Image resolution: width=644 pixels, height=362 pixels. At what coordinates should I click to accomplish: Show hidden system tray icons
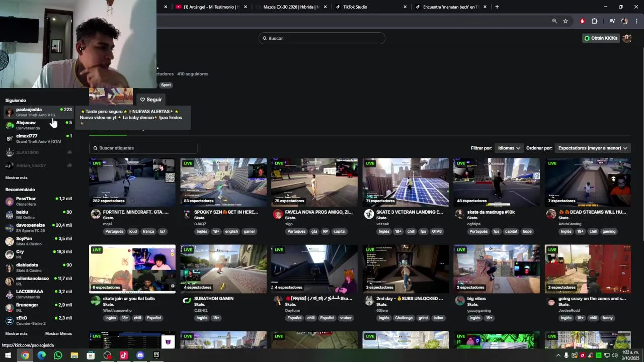[558, 355]
